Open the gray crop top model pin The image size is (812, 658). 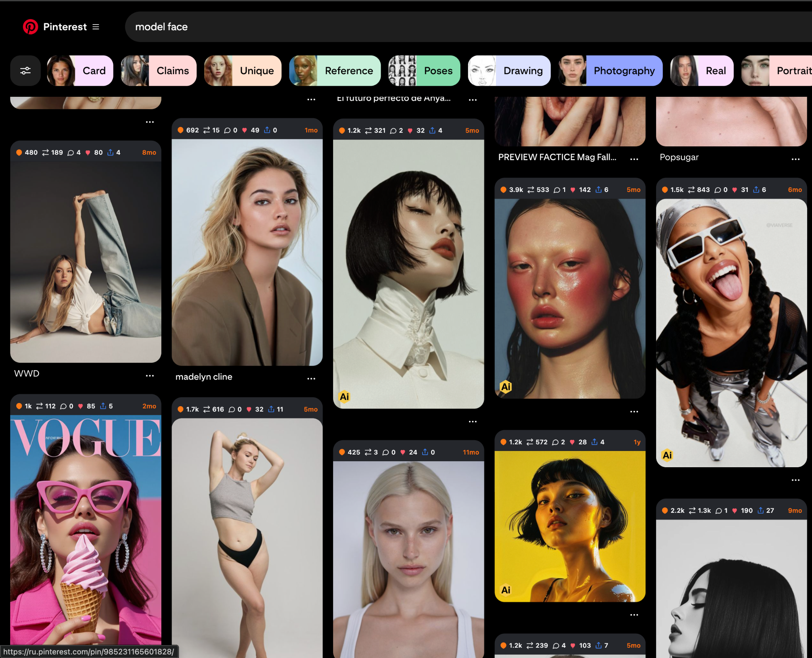point(247,538)
